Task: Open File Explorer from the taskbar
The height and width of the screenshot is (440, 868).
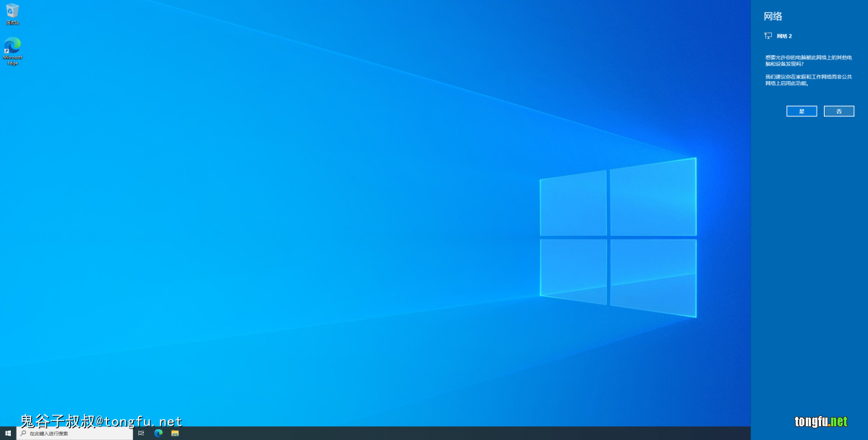Action: (175, 433)
